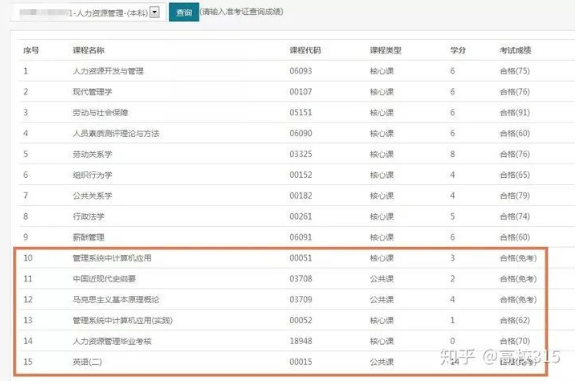Click the 课程代码 column header

click(x=305, y=50)
